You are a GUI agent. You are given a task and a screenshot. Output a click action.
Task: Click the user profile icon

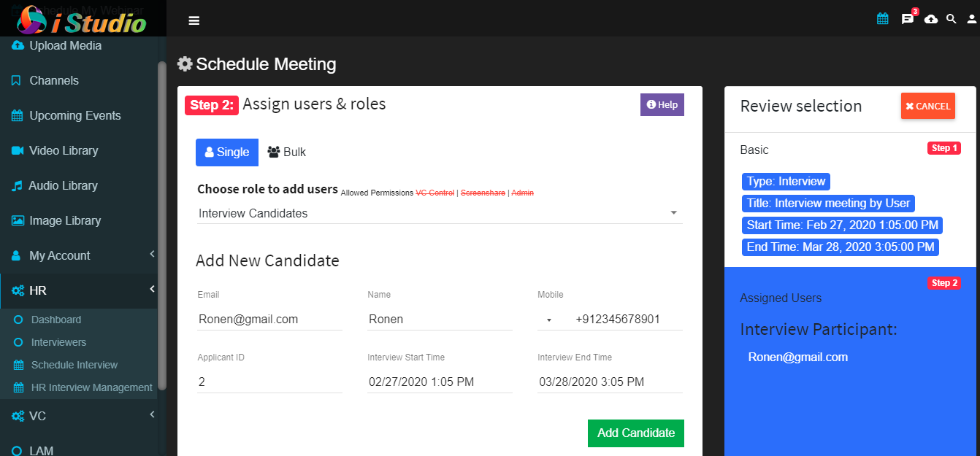coord(972,19)
